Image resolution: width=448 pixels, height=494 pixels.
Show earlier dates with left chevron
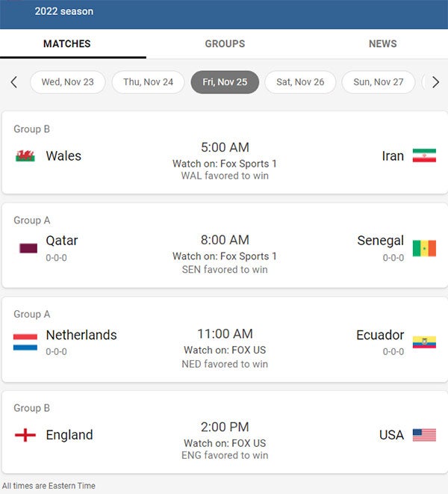13,82
